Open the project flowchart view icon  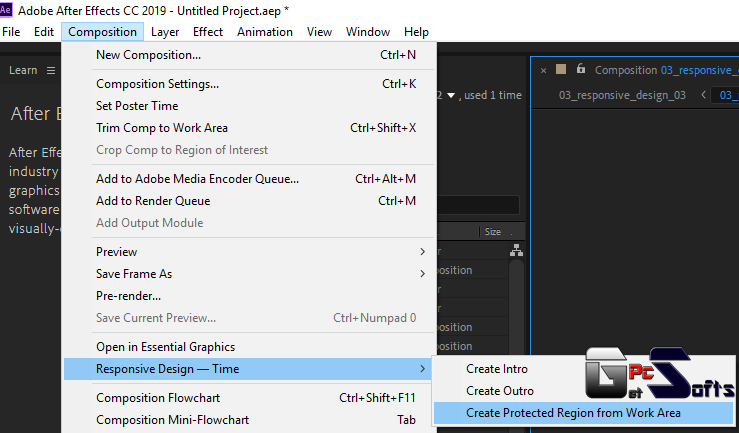(x=516, y=250)
